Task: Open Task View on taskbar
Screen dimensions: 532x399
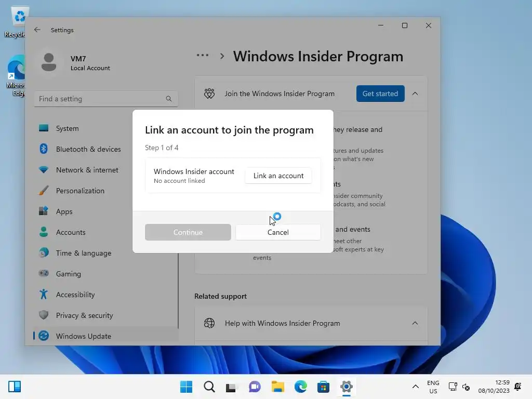Action: tap(231, 387)
